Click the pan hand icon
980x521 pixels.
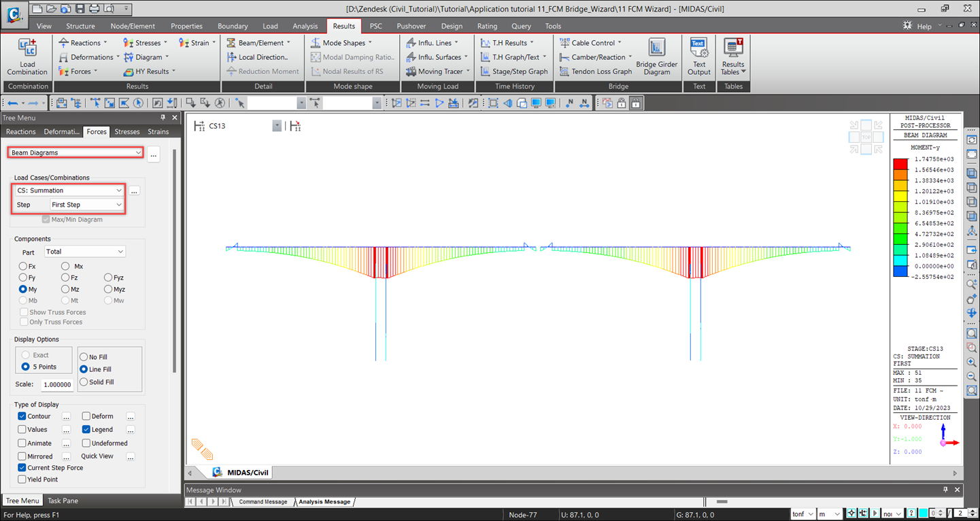[972, 299]
